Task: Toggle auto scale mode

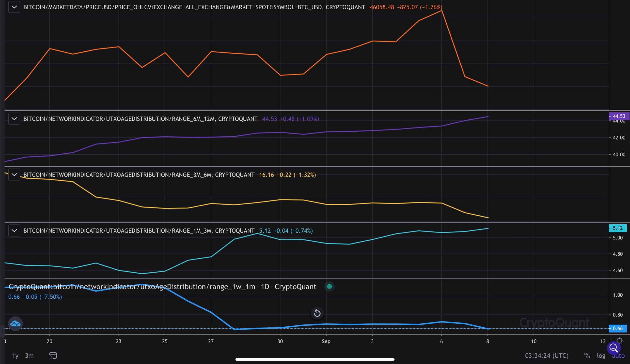Action: click(x=618, y=356)
